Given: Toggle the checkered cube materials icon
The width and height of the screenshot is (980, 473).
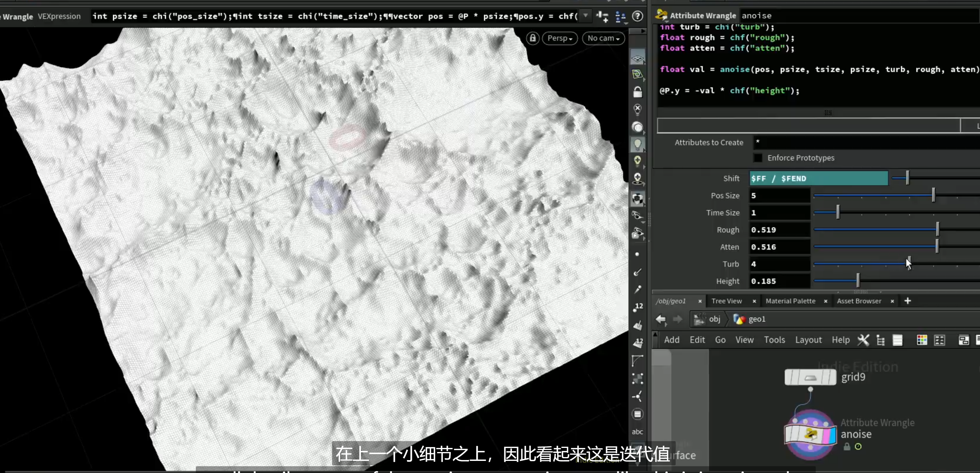Looking at the screenshot, I should pyautogui.click(x=638, y=199).
